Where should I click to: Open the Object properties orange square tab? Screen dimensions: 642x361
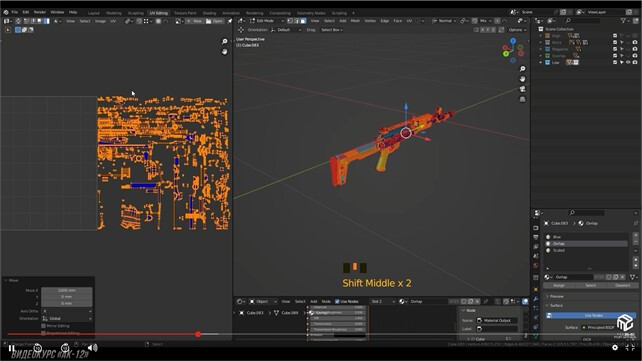(536, 289)
